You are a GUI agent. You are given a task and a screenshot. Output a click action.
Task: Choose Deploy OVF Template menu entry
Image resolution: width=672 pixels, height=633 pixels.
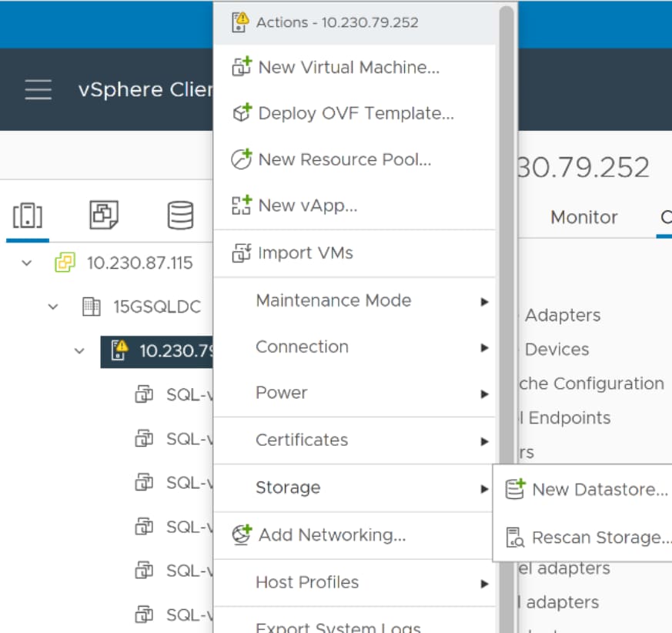(354, 113)
